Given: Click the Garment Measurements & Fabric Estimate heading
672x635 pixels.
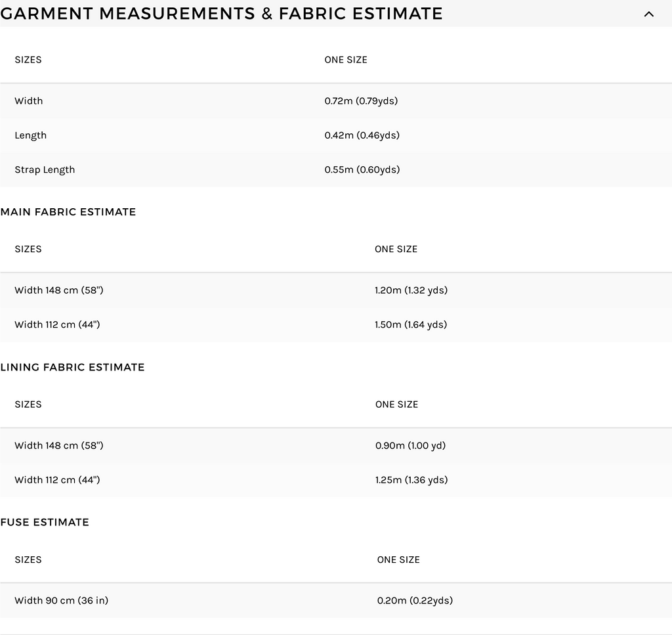Looking at the screenshot, I should pyautogui.click(x=221, y=13).
